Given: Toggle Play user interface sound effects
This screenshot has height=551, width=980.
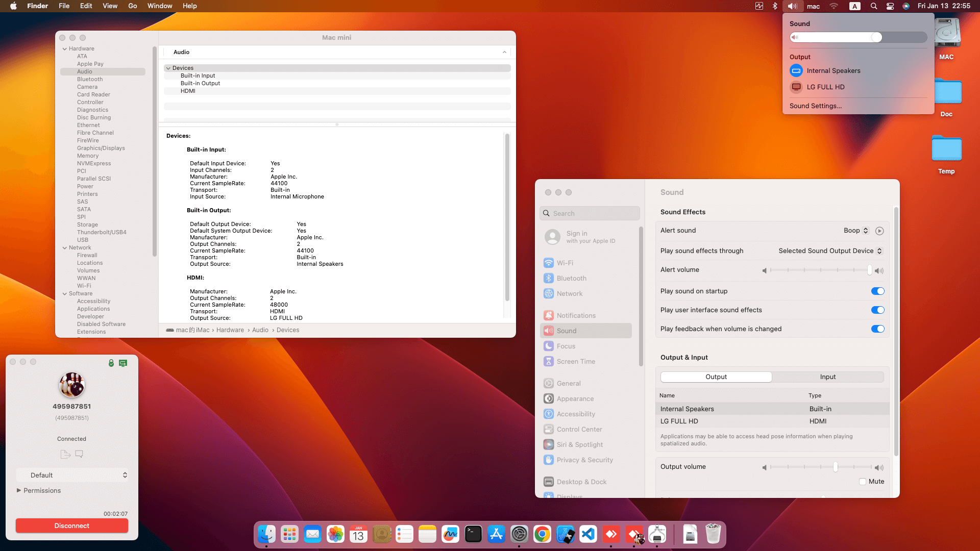Looking at the screenshot, I should point(877,310).
